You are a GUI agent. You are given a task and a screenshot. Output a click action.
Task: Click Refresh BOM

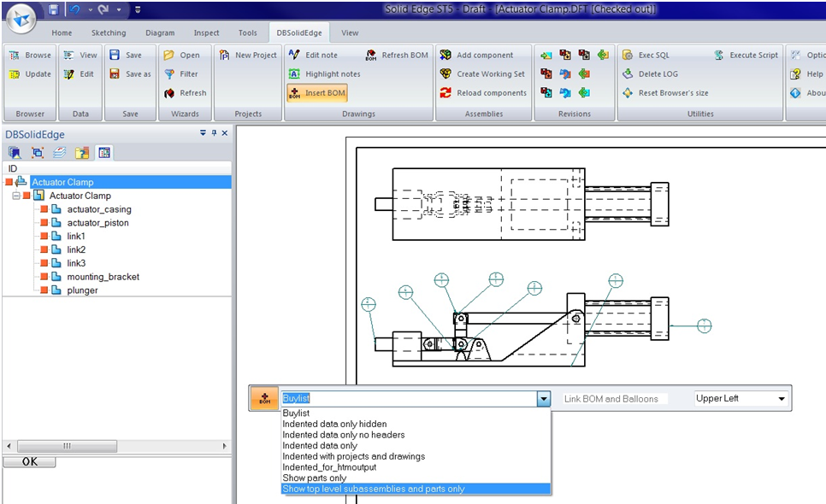click(397, 56)
